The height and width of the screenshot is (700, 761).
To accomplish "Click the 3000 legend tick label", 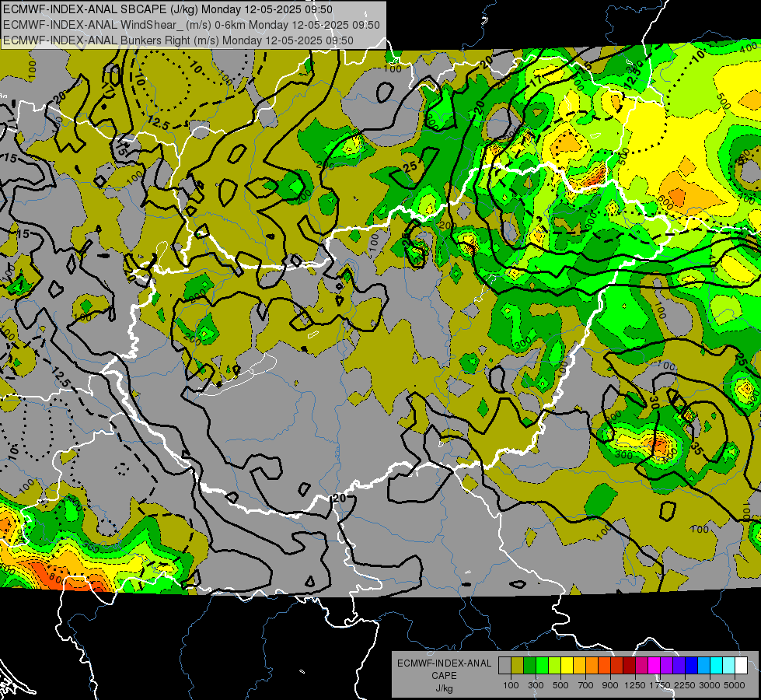I will tap(710, 685).
